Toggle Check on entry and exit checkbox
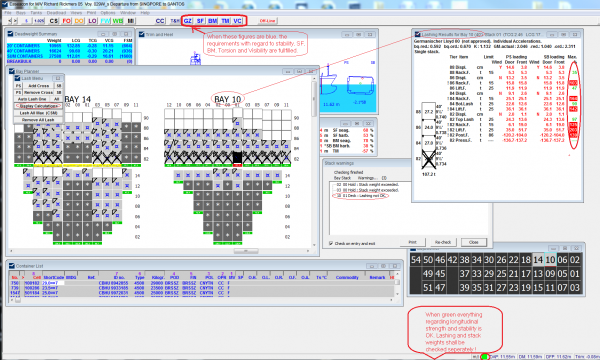This screenshot has height=360, width=600. [331, 243]
